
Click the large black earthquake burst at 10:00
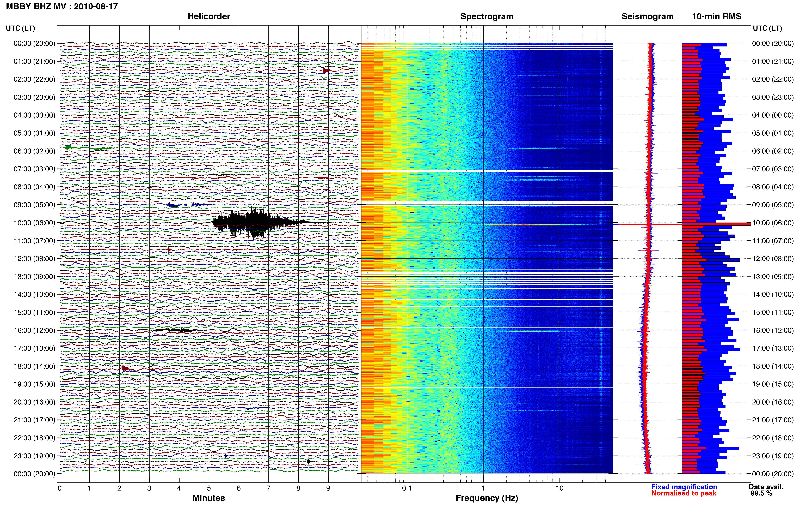tap(255, 222)
